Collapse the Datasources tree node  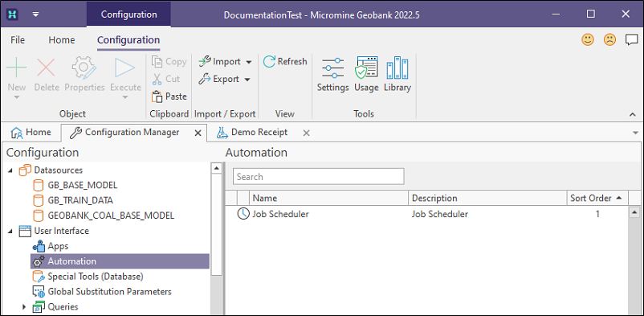tap(10, 170)
